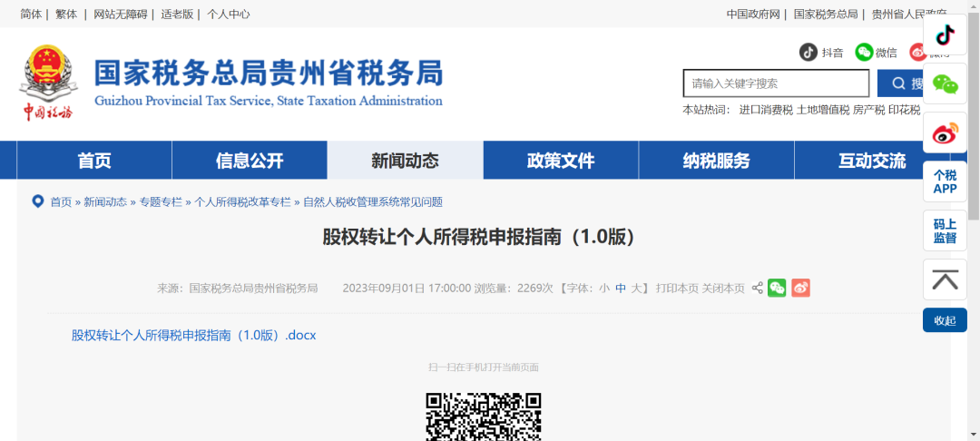
Task: Share article via green WeChat icon
Action: point(777,288)
